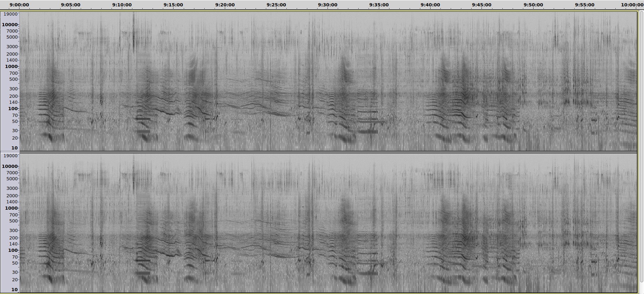
Task: Go to 9:30:00 on the timeline
Action: (327, 5)
